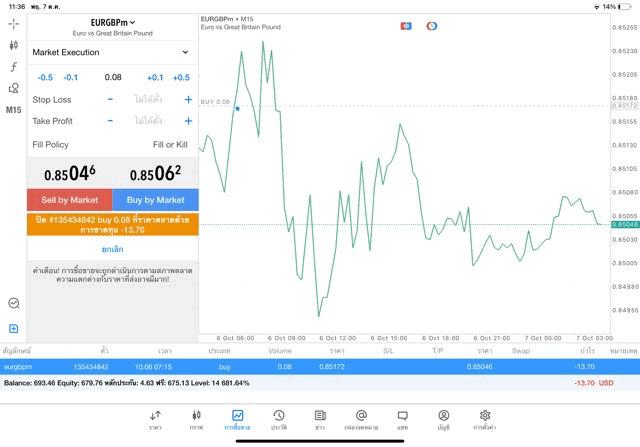
Task: Select the eurgbpm open position row
Action: tap(320, 367)
